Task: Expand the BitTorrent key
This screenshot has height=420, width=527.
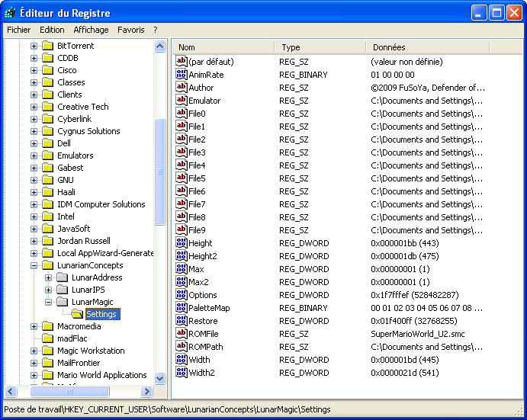Action: tap(34, 46)
